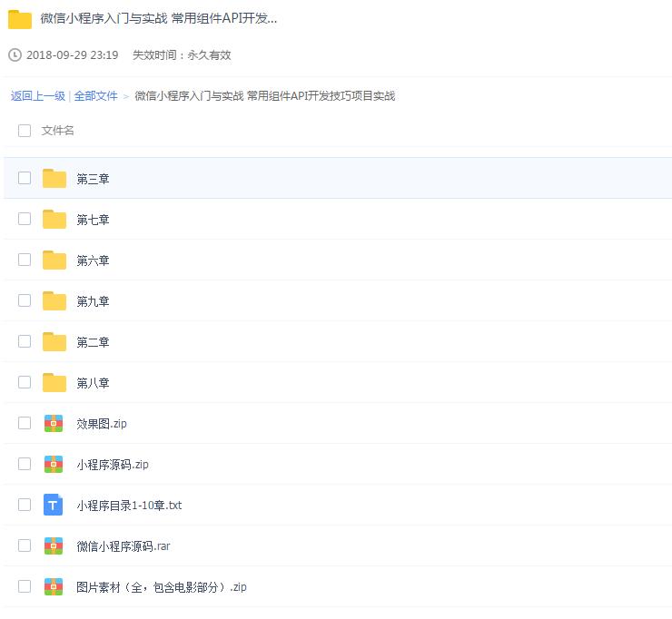Click the archive icon for 效果图.zip
Viewport: 672px width, 619px height.
point(54,423)
